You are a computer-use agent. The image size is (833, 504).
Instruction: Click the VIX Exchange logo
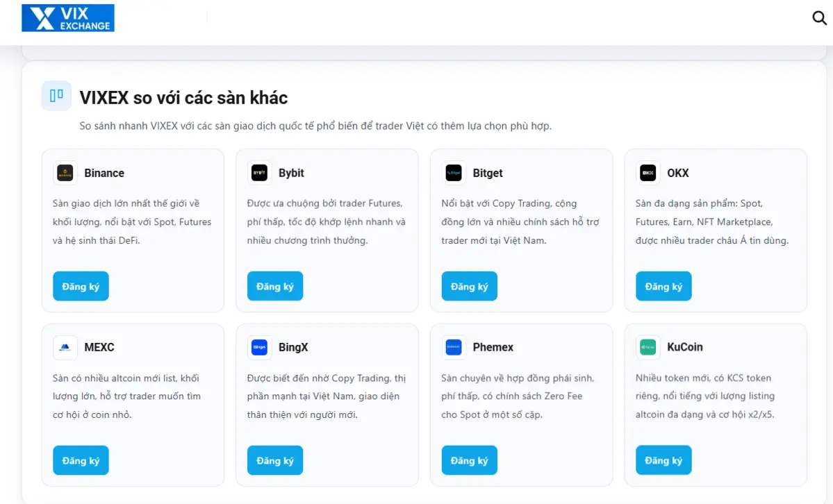pyautogui.click(x=68, y=18)
